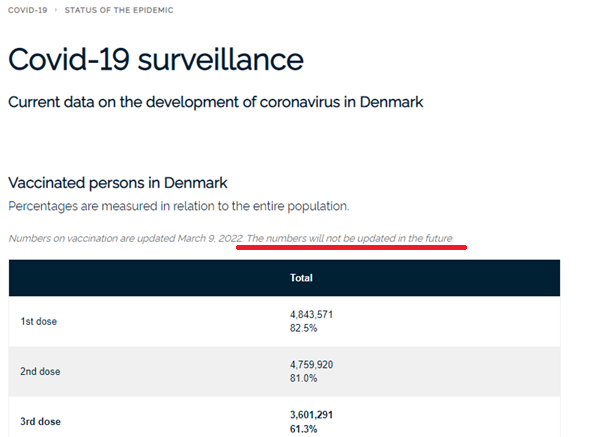Click the red underline annotation mark

pyautogui.click(x=352, y=247)
